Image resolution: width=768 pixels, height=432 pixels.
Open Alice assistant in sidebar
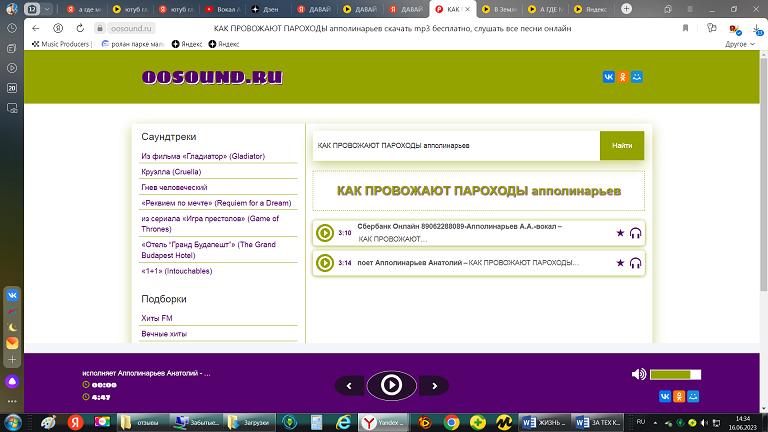12,382
